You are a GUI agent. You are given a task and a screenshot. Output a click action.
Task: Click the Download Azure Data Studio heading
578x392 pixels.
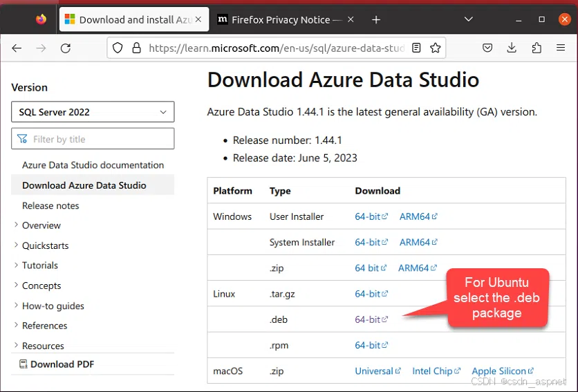click(x=343, y=80)
